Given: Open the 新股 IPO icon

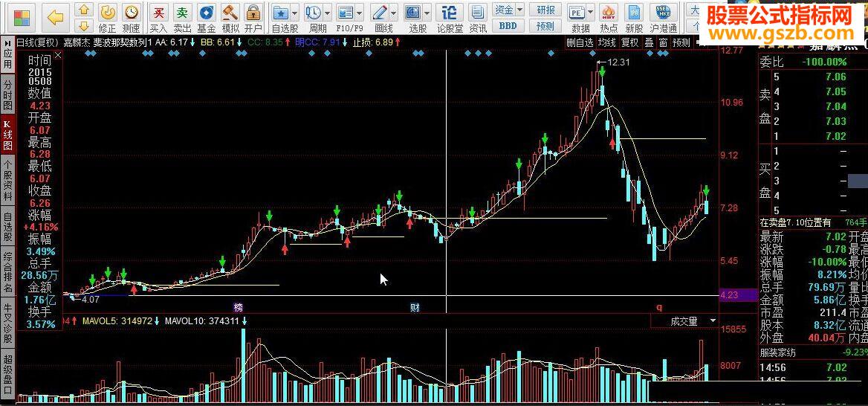Looking at the screenshot, I should 635,18.
